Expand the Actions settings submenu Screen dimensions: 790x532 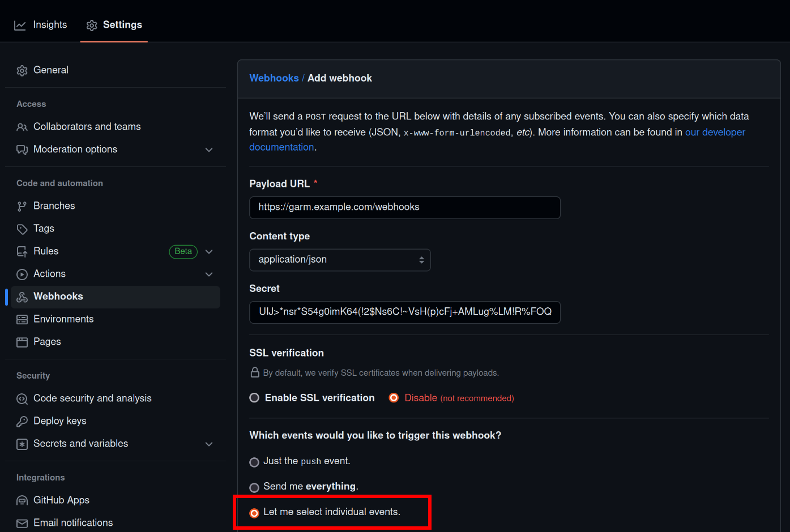[209, 274]
